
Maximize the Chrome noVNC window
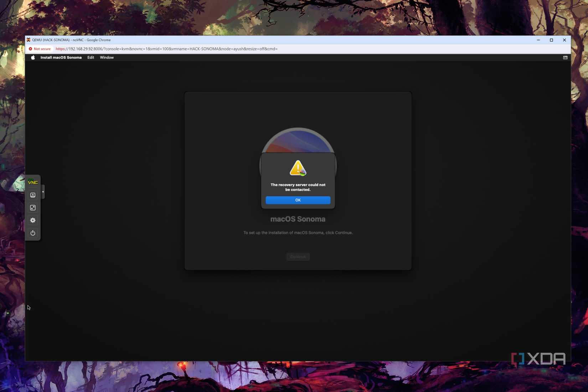[551, 40]
